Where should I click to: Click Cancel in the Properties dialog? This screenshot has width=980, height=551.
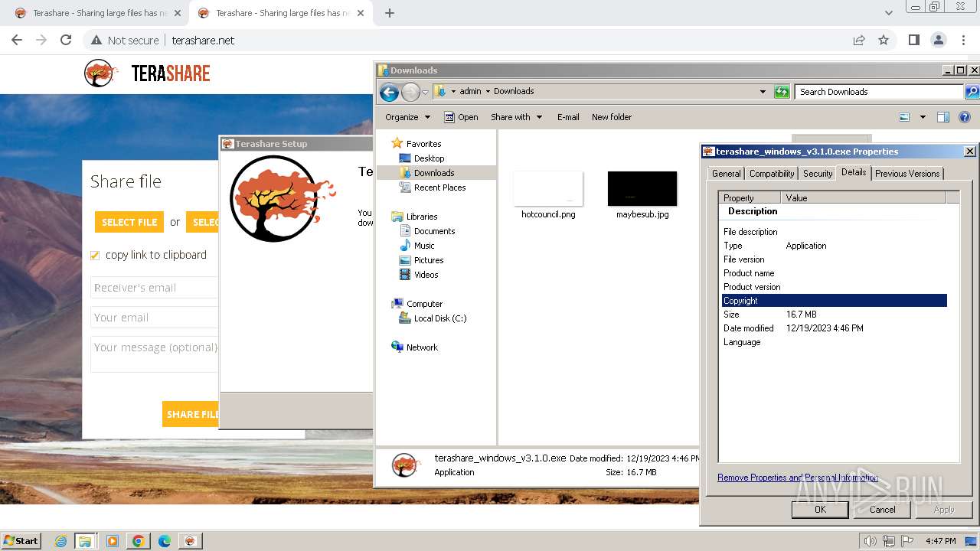[882, 510]
